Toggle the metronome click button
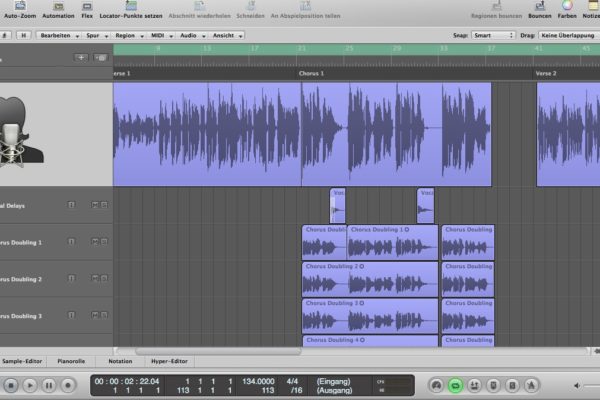This screenshot has width=600, height=400. 531,385
